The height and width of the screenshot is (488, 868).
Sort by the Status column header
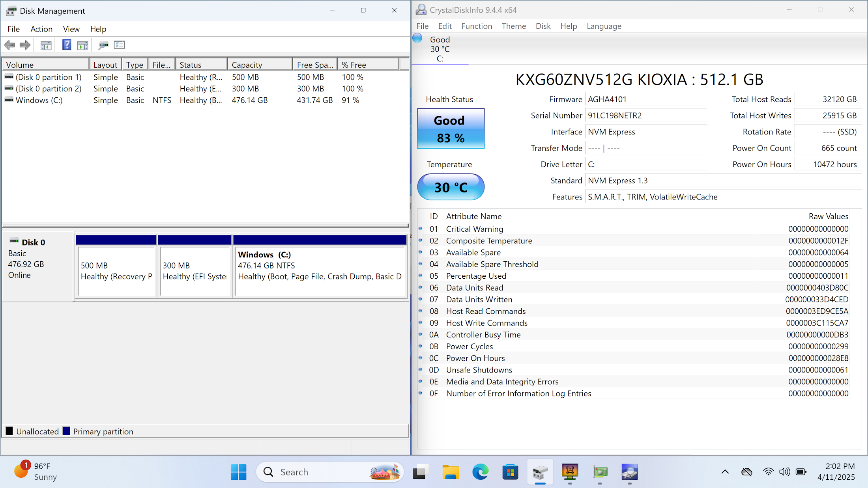click(201, 65)
